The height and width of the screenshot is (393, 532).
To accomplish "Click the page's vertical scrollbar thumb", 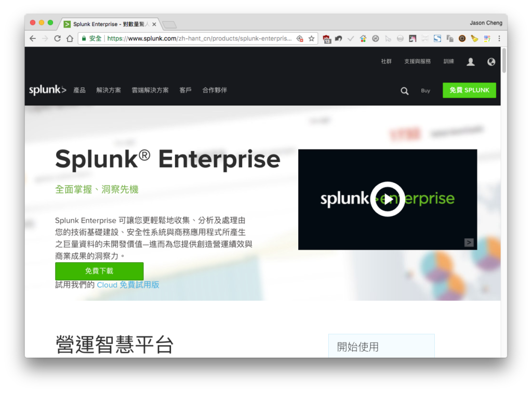I will point(504,60).
